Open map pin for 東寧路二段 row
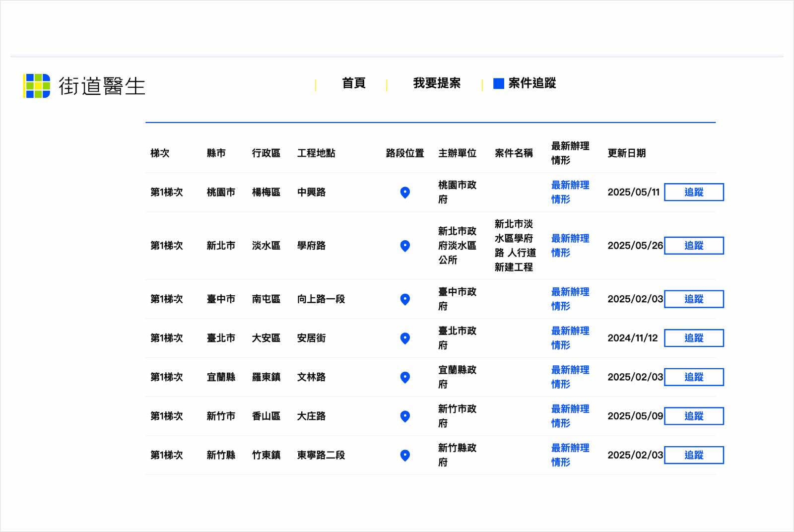 405,456
